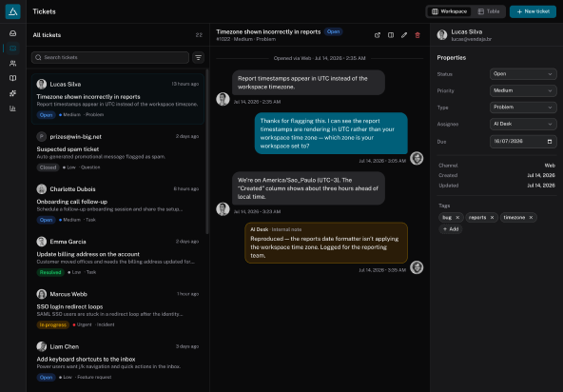Switch to the Workspace view
Viewport: 563px width, 392px height.
(x=449, y=11)
